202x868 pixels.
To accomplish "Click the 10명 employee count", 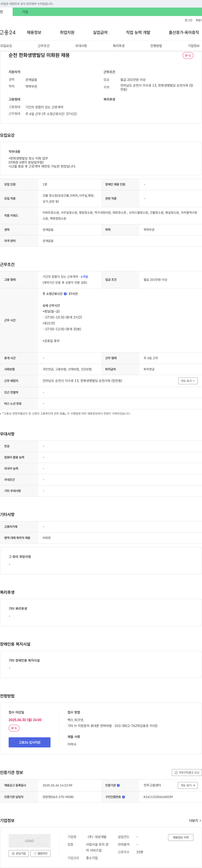I will coord(140,852).
